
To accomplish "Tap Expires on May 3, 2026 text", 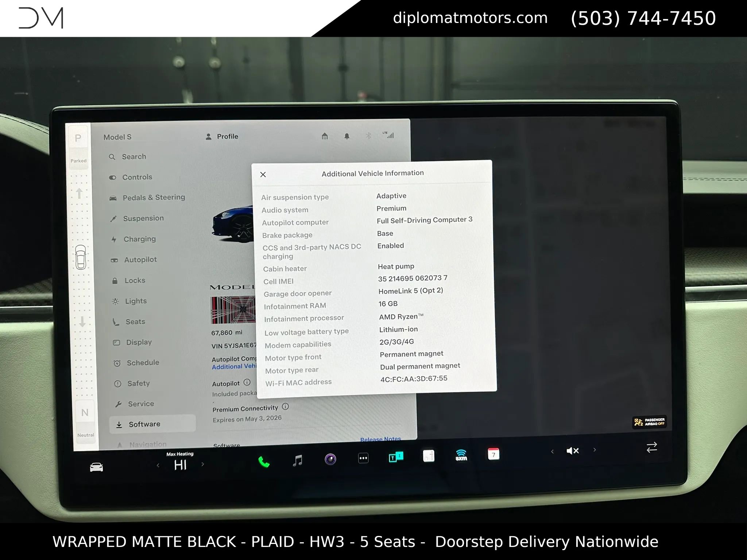I will 247,419.
